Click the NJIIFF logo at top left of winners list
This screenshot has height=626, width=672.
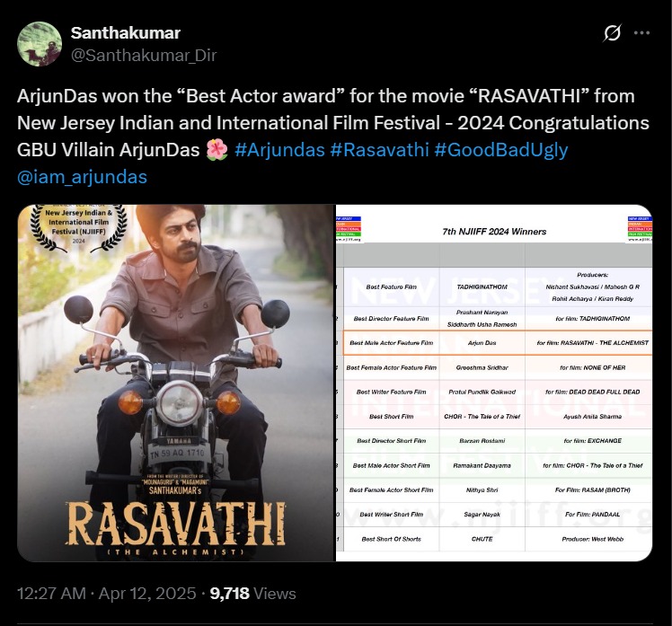(x=349, y=229)
